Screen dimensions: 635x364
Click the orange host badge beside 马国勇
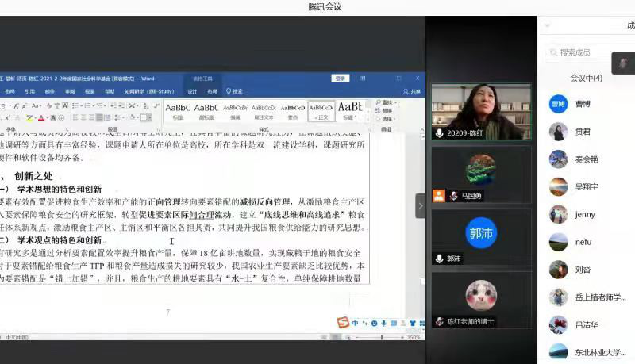pos(438,195)
